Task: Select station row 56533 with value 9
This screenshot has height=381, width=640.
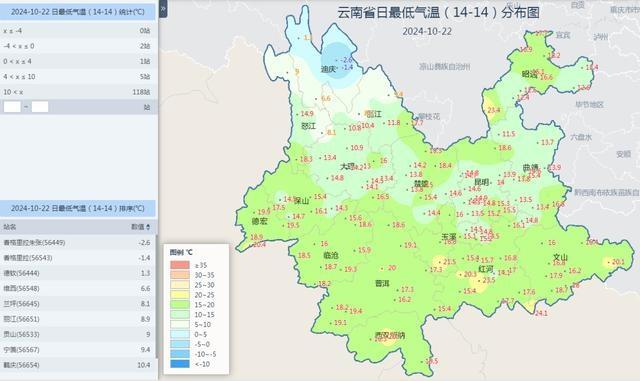Action: click(x=78, y=334)
